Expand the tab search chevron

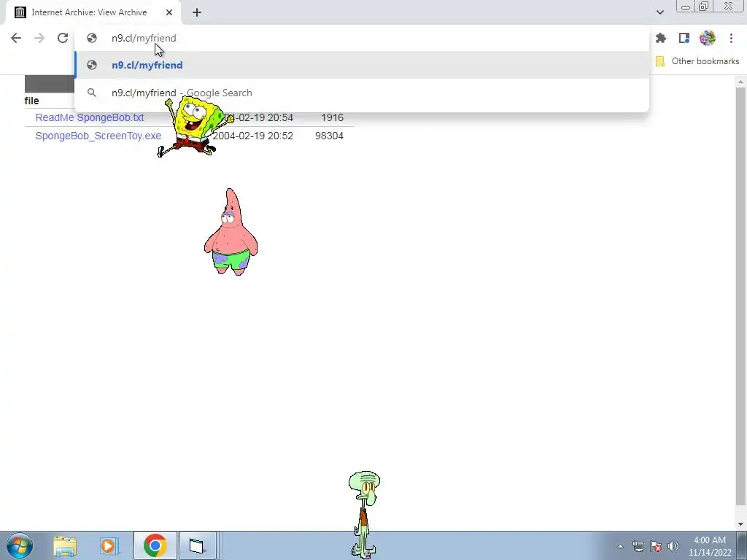pos(659,12)
